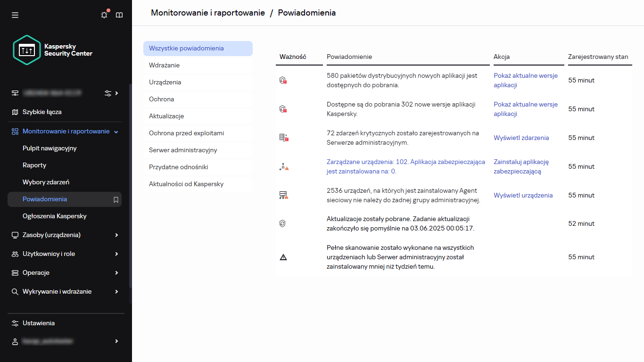
Task: Open Pokaż aktualne wersje aplikacji for 580 packages
Action: point(526,80)
